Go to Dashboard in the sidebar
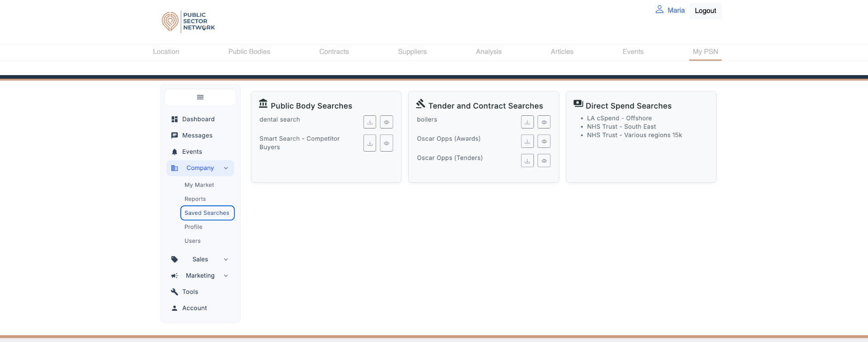The width and height of the screenshot is (868, 342). [198, 119]
